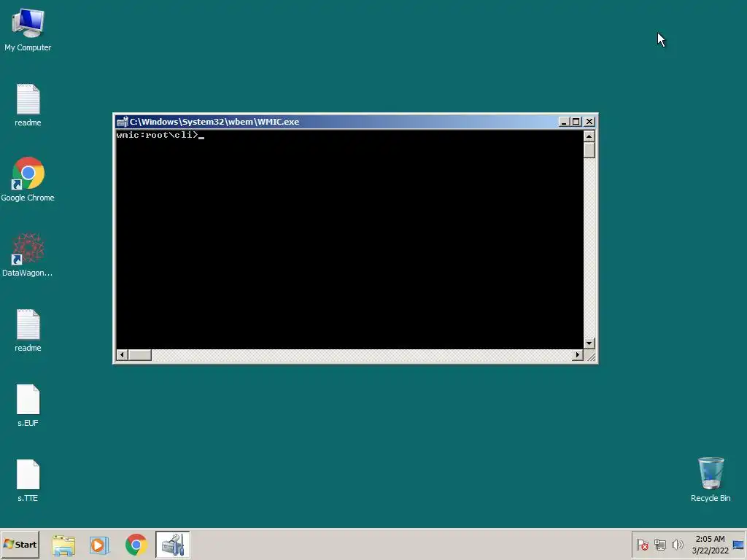
Task: Select the s.TTE file icon
Action: tap(28, 481)
